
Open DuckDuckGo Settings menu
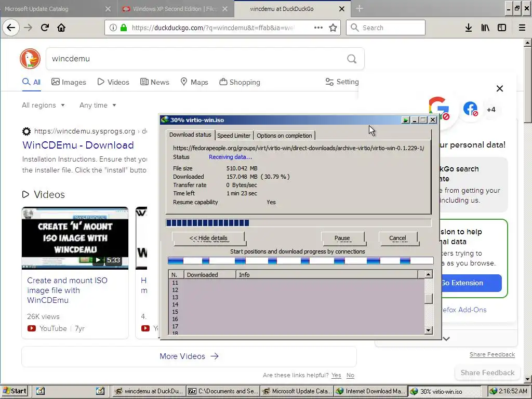coord(342,82)
